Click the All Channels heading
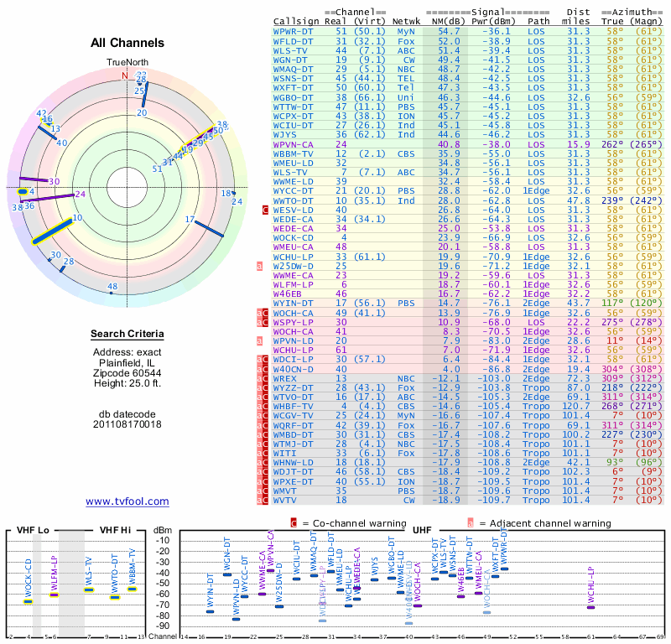The width and height of the screenshot is (671, 644). (127, 43)
